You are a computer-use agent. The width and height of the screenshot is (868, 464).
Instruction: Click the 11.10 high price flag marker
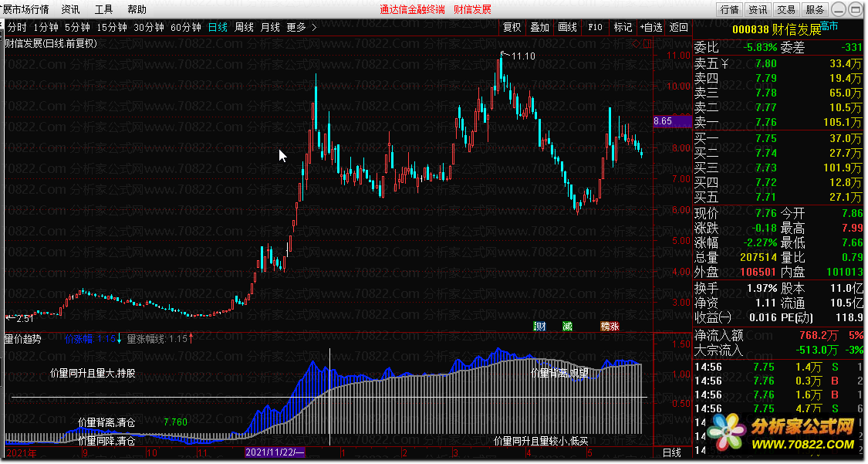(518, 56)
